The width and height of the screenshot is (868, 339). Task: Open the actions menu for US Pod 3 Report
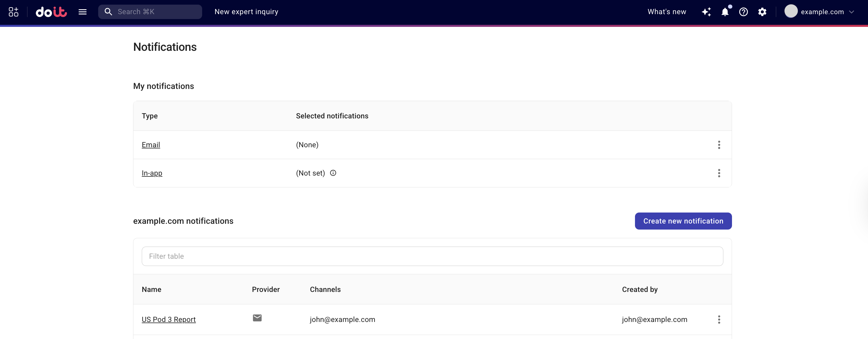point(719,319)
